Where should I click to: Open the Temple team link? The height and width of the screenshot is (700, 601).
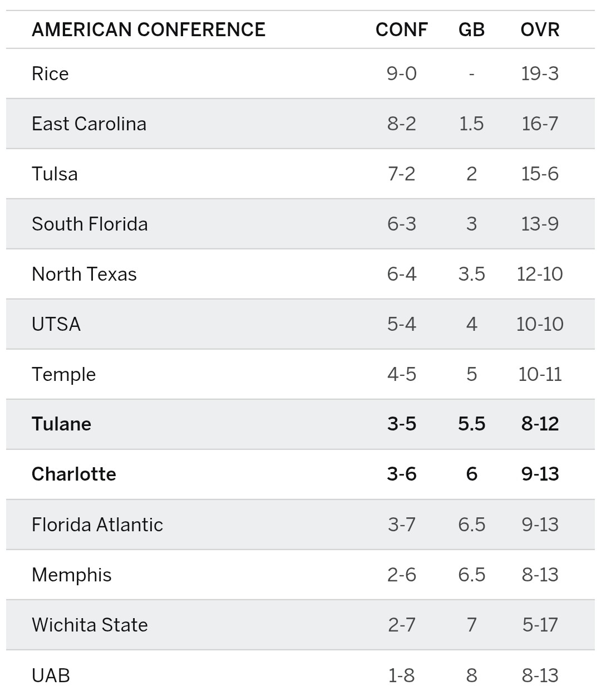click(x=63, y=374)
